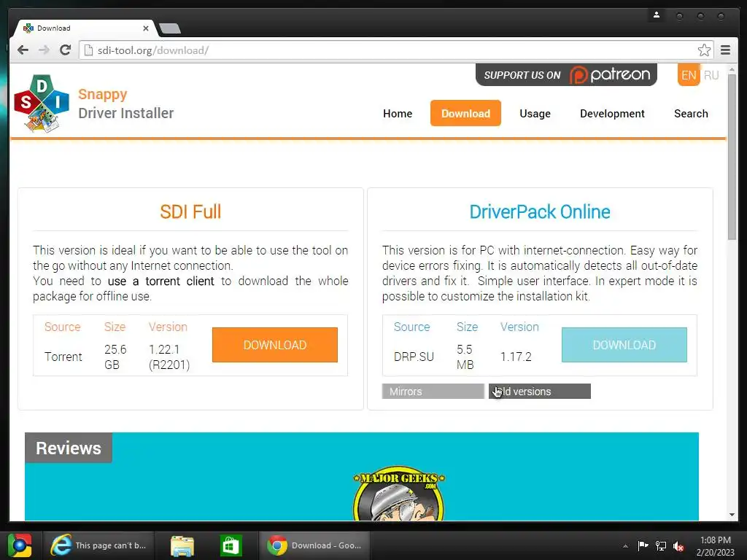Open the Search menu item
This screenshot has height=560, width=747.
[691, 113]
